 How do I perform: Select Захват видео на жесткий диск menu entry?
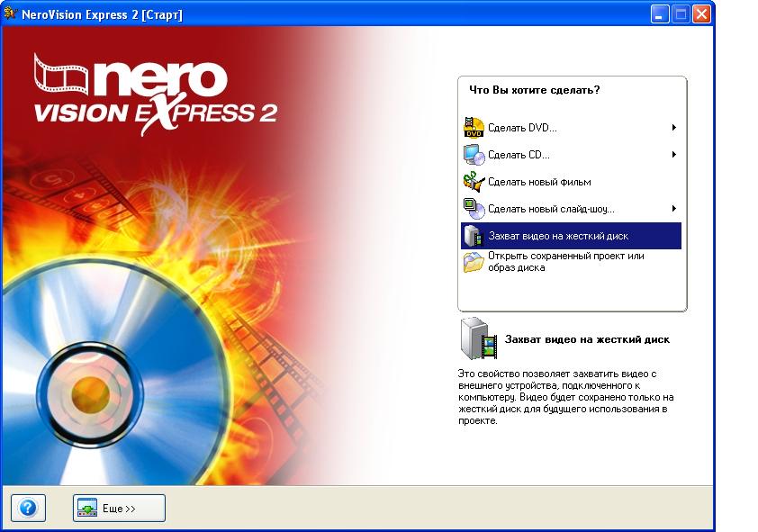pyautogui.click(x=571, y=236)
